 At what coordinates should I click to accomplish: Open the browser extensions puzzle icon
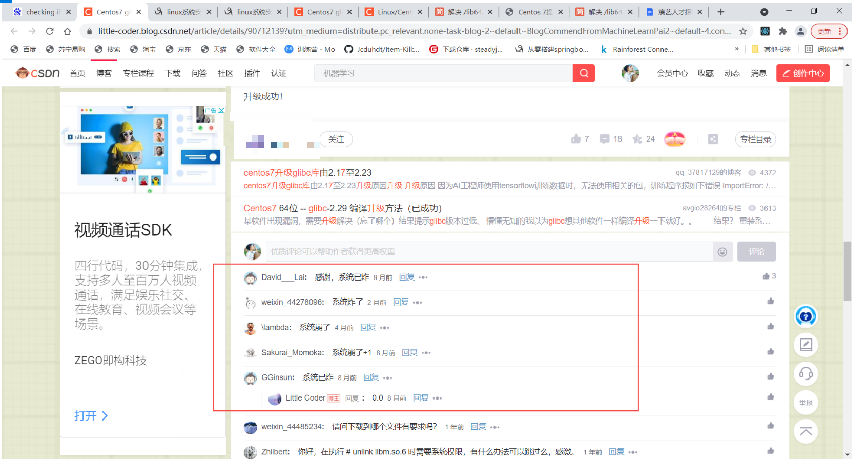point(782,31)
